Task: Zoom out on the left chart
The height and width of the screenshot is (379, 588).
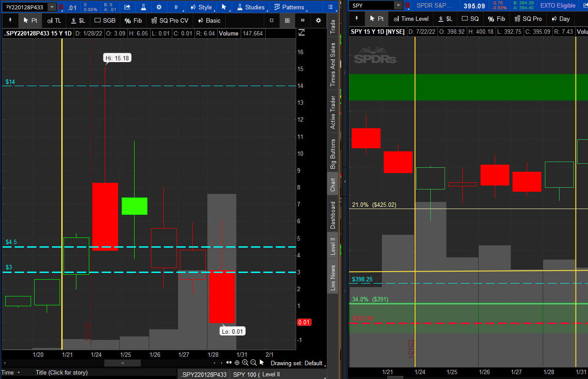Action: pos(254,363)
